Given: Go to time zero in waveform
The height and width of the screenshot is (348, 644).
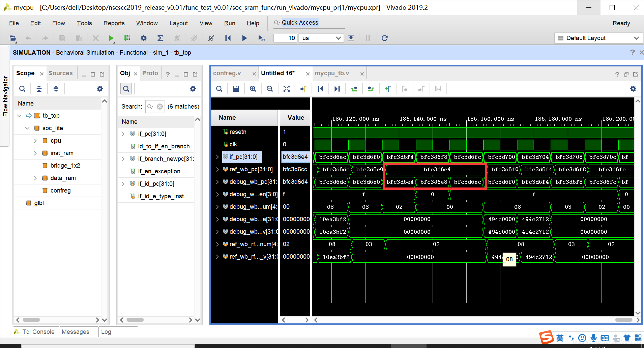Looking at the screenshot, I should coord(320,89).
